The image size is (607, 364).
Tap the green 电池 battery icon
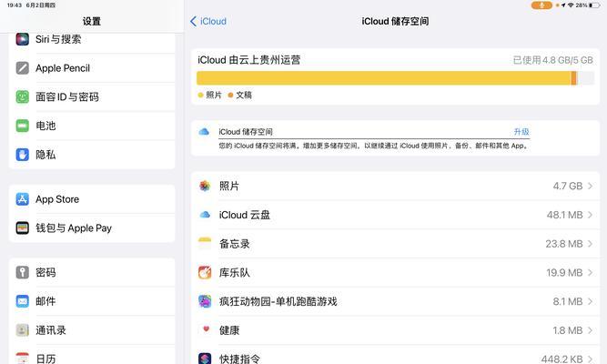(22, 126)
